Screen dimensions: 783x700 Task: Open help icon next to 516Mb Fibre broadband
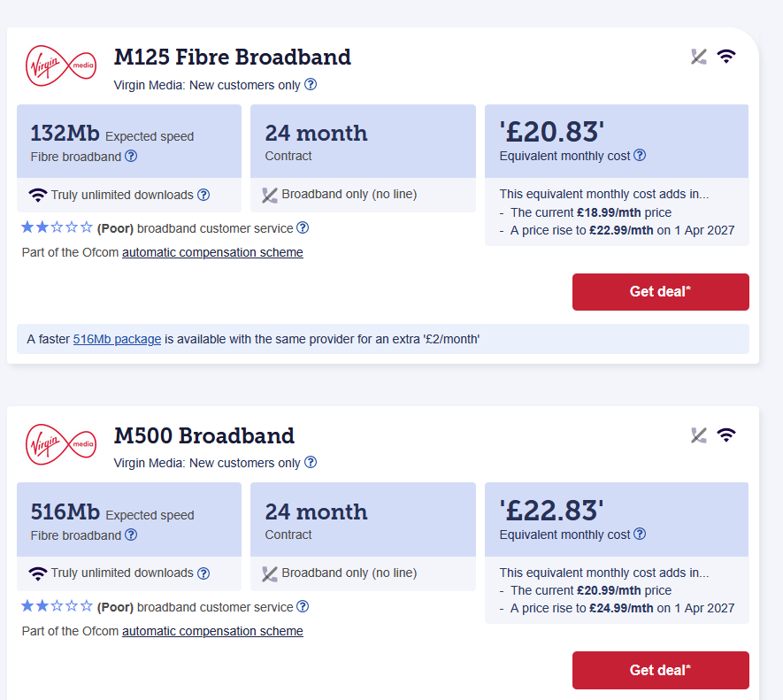tap(131, 535)
